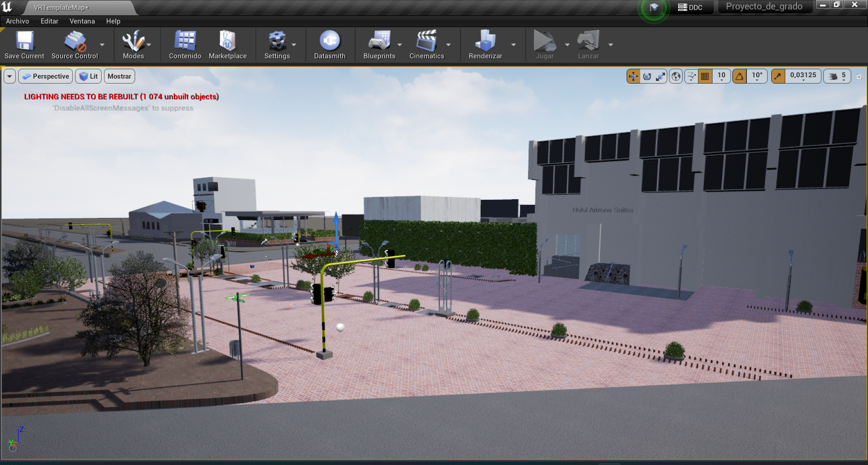Viewport: 868px width, 465px height.
Task: Toggle rotation angle snapping
Action: point(740,76)
